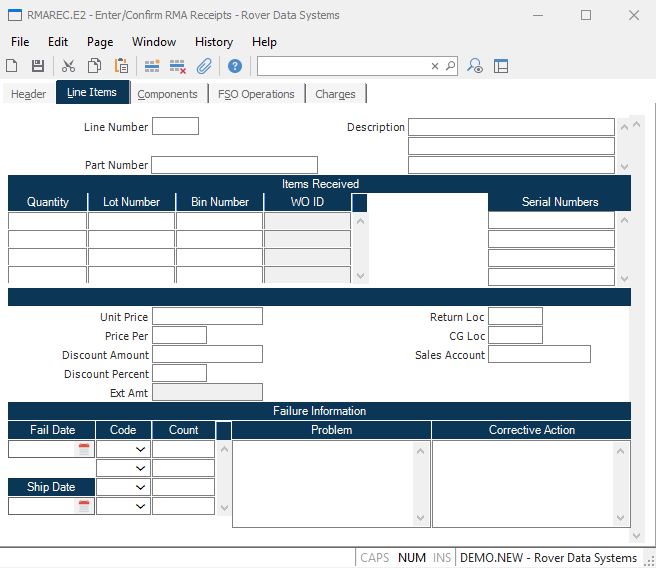Click the Insert row icon

(x=152, y=66)
